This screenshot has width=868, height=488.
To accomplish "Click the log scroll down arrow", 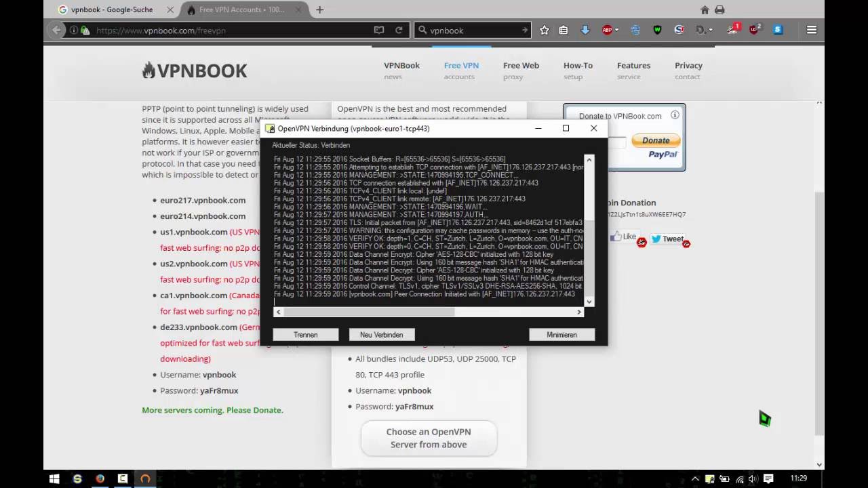I will tap(589, 302).
